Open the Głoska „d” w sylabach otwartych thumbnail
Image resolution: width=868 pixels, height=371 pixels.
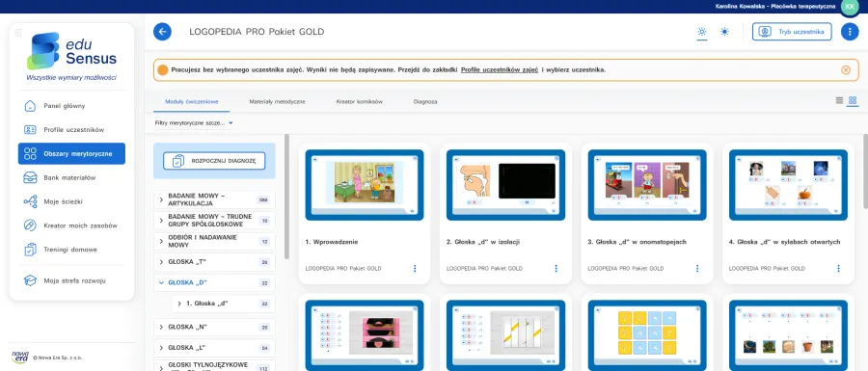click(x=788, y=185)
